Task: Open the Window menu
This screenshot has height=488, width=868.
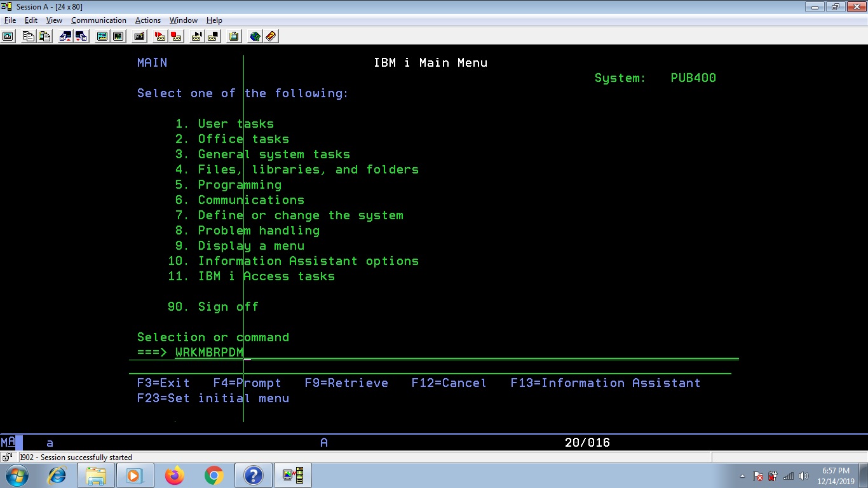Action: click(x=183, y=20)
